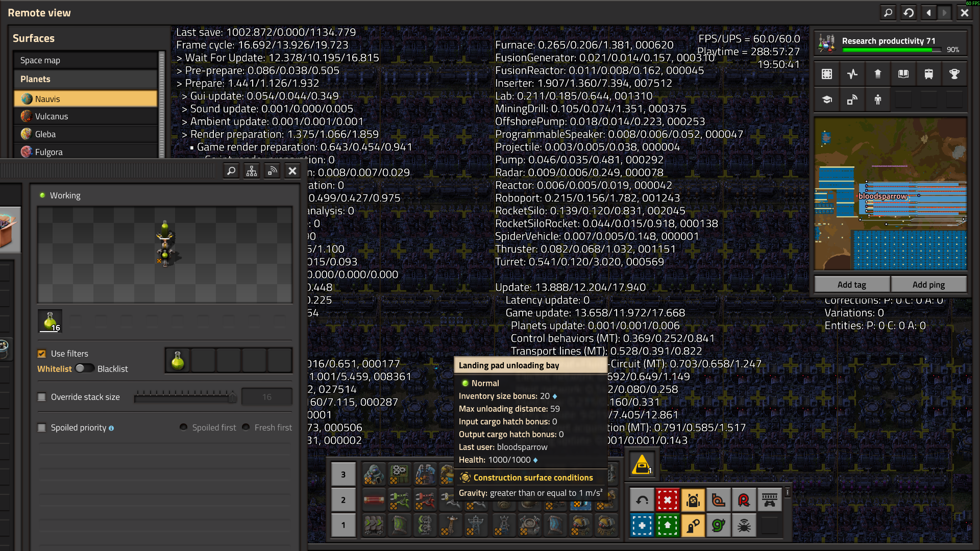
Task: Open the achievements trophy icon
Action: coord(954,74)
